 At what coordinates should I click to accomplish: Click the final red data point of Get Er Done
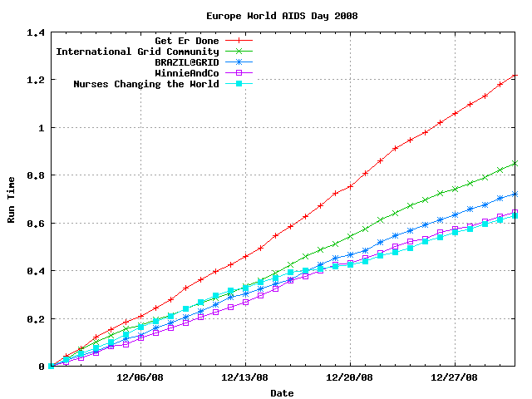pyautogui.click(x=515, y=76)
